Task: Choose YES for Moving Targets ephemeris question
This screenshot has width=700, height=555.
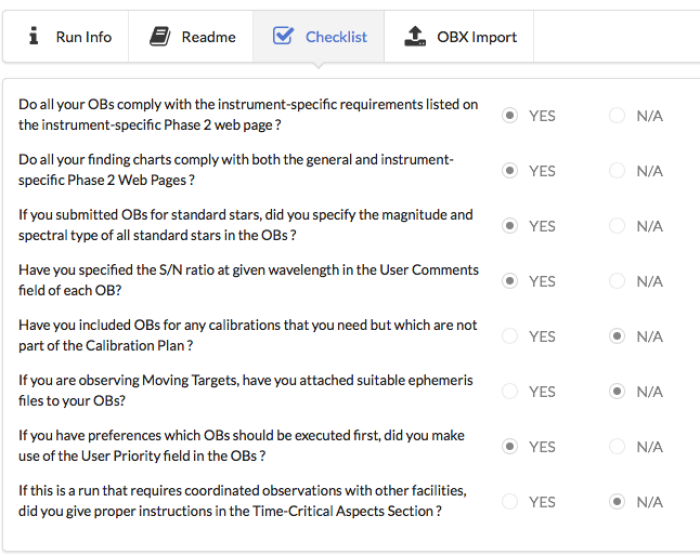Action: coord(510,391)
